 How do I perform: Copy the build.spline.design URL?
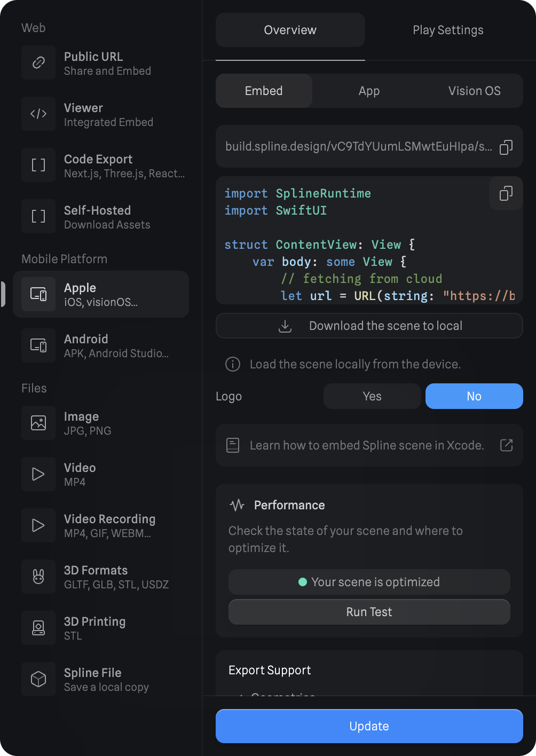[506, 147]
